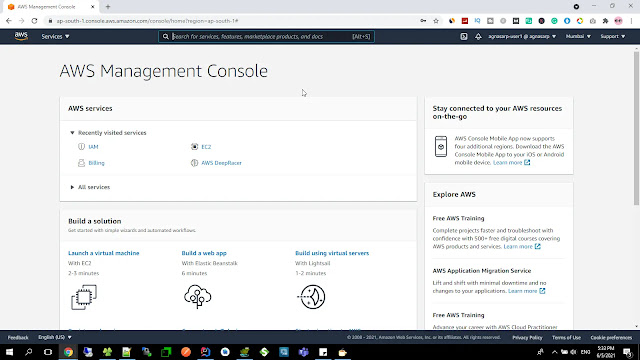
Task: Click the virtual machine chip illustration
Action: 84,297
